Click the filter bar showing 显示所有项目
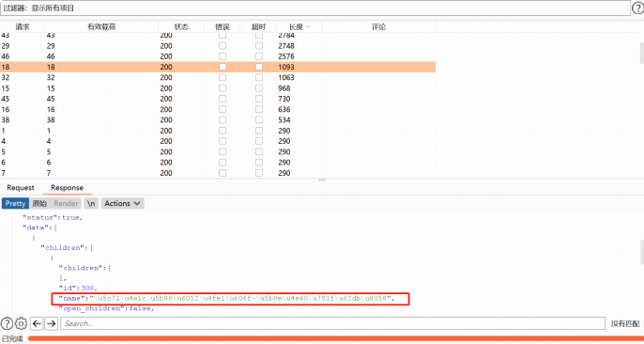This screenshot has width=644, height=344. 315,8
